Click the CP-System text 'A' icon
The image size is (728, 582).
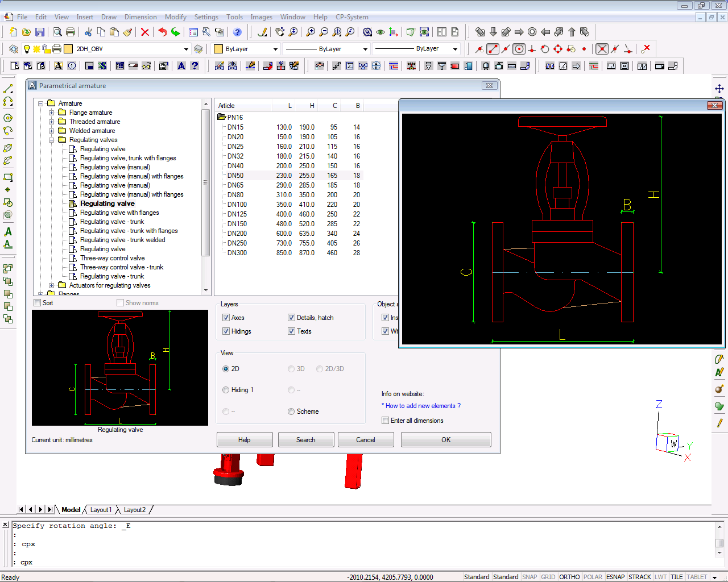(58, 66)
